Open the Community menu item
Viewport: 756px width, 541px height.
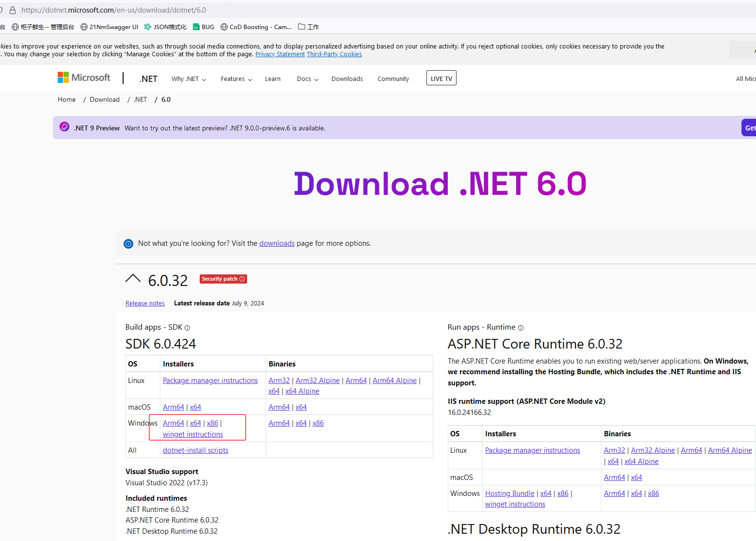[x=393, y=79]
